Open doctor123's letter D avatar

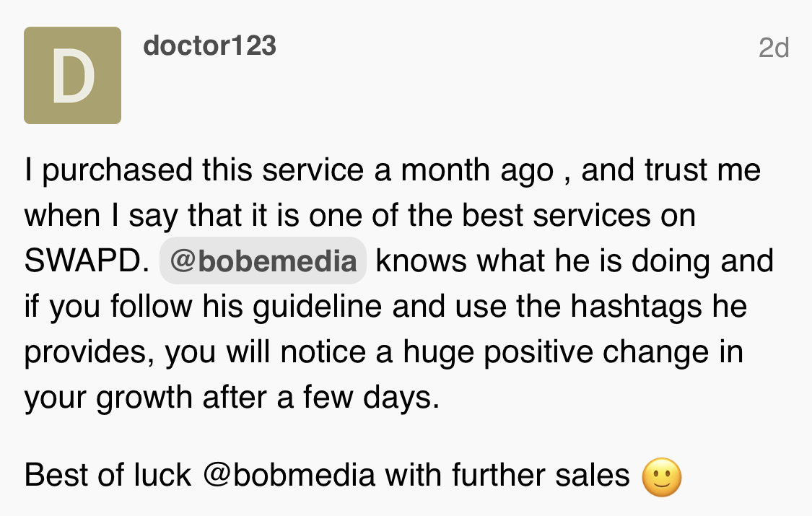coord(72,75)
